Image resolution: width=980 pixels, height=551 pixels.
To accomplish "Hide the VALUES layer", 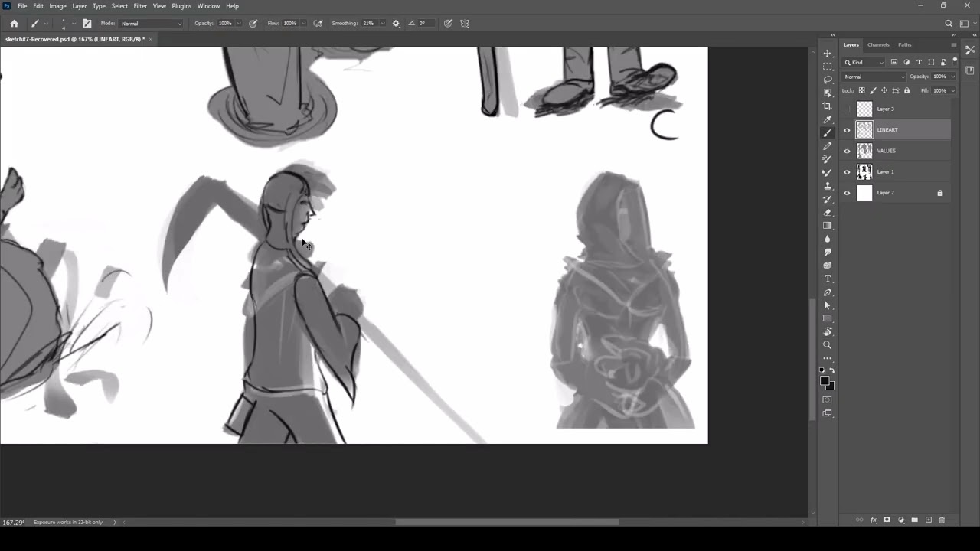I will (x=847, y=151).
